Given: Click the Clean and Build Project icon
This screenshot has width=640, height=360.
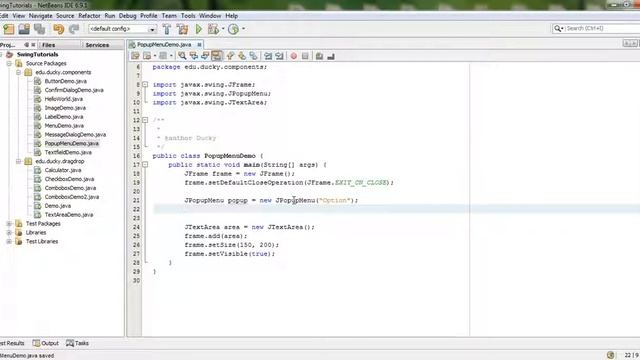Looking at the screenshot, I should [182, 29].
